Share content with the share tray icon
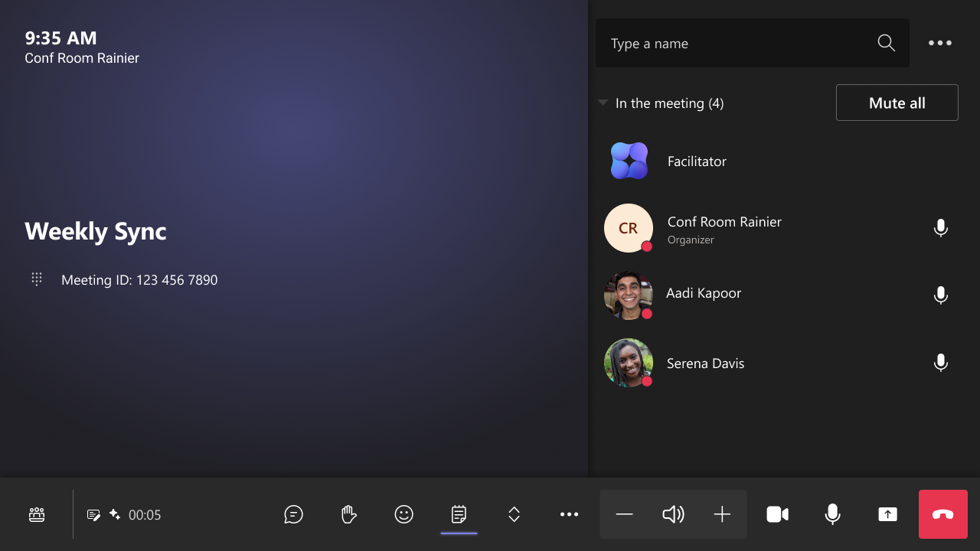 tap(887, 514)
